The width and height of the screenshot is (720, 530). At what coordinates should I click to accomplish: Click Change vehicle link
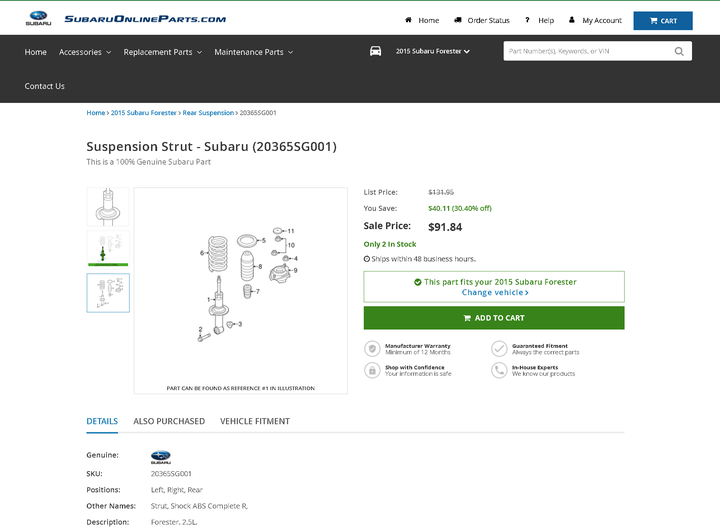tap(495, 293)
